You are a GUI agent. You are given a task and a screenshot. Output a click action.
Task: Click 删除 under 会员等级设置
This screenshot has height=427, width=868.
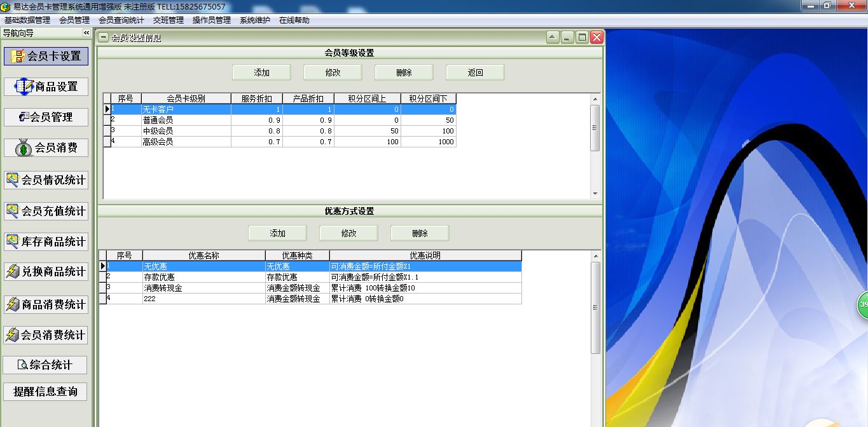(x=404, y=72)
